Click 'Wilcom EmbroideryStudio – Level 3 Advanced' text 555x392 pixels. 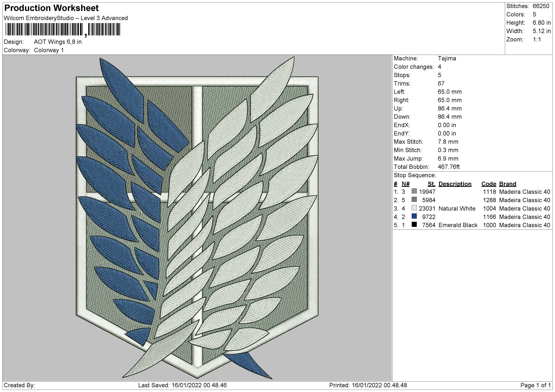pyautogui.click(x=66, y=18)
